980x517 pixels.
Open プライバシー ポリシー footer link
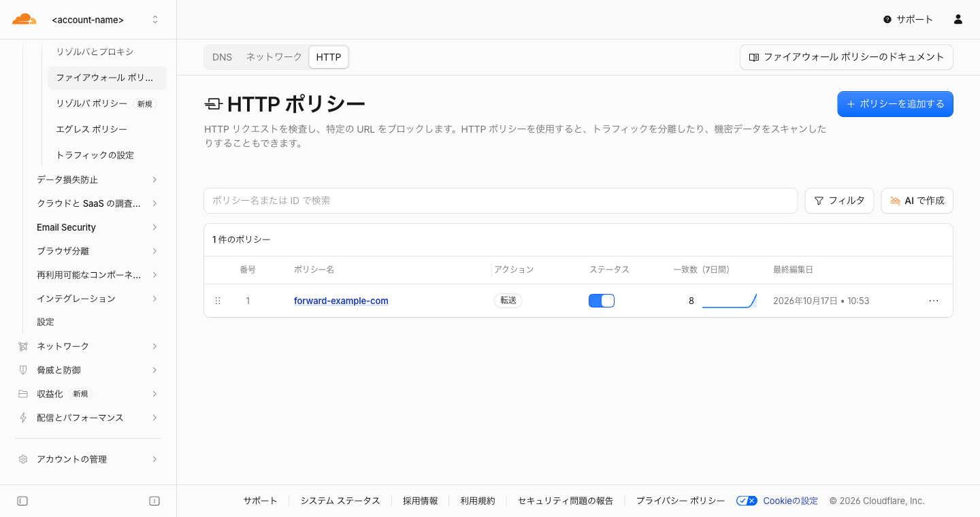click(681, 501)
